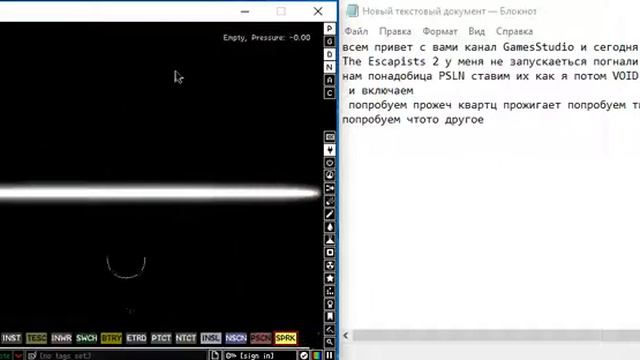Select the NTCT element
The width and height of the screenshot is (640, 360).
[186, 338]
